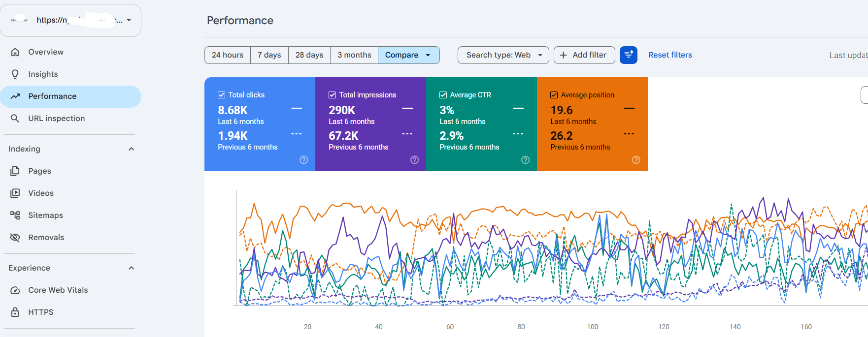Image resolution: width=868 pixels, height=337 pixels.
Task: Click the Insights lightbulb icon
Action: 15,74
